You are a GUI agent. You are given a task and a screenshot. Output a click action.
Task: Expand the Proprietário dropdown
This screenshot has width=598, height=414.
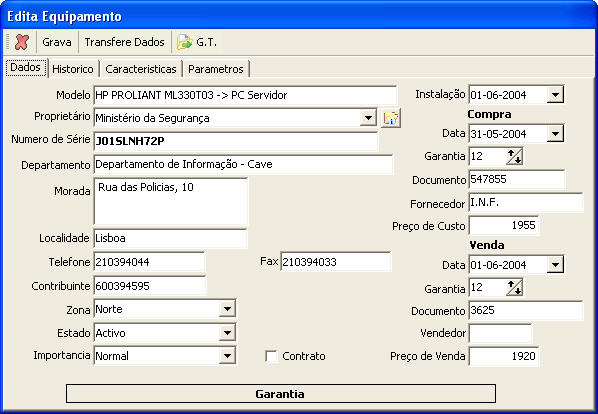pyautogui.click(x=368, y=118)
